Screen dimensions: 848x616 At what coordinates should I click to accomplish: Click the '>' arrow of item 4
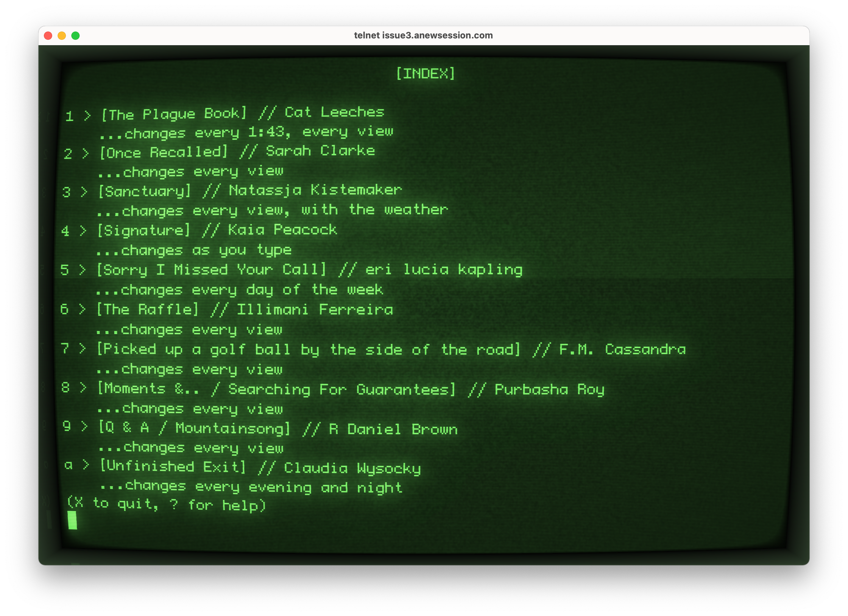pos(83,231)
